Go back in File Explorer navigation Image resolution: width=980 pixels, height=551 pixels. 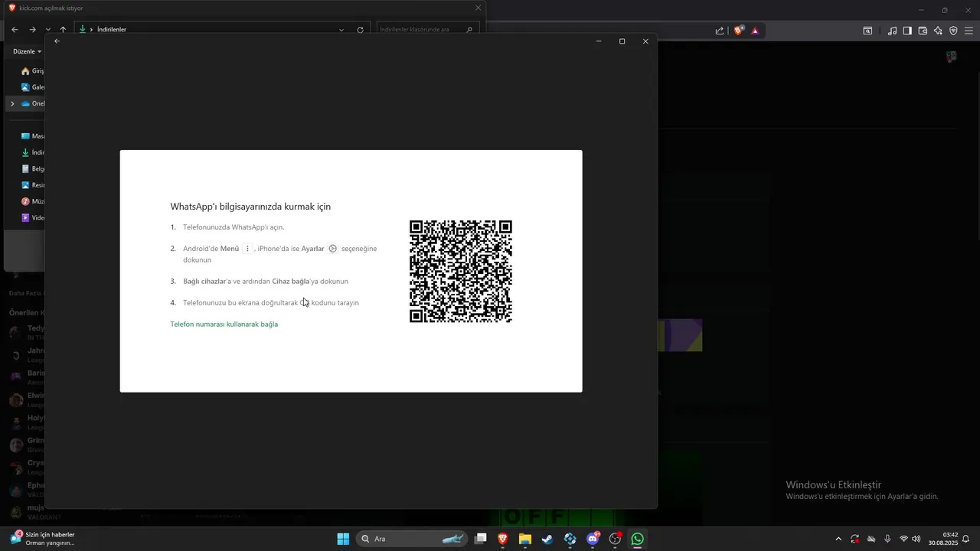click(15, 30)
